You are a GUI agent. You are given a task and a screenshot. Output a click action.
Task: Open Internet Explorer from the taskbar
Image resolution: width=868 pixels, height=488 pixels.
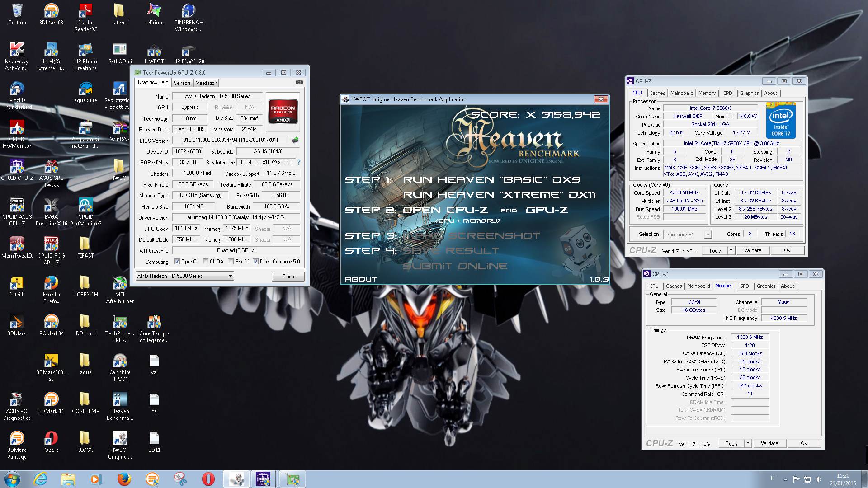41,479
